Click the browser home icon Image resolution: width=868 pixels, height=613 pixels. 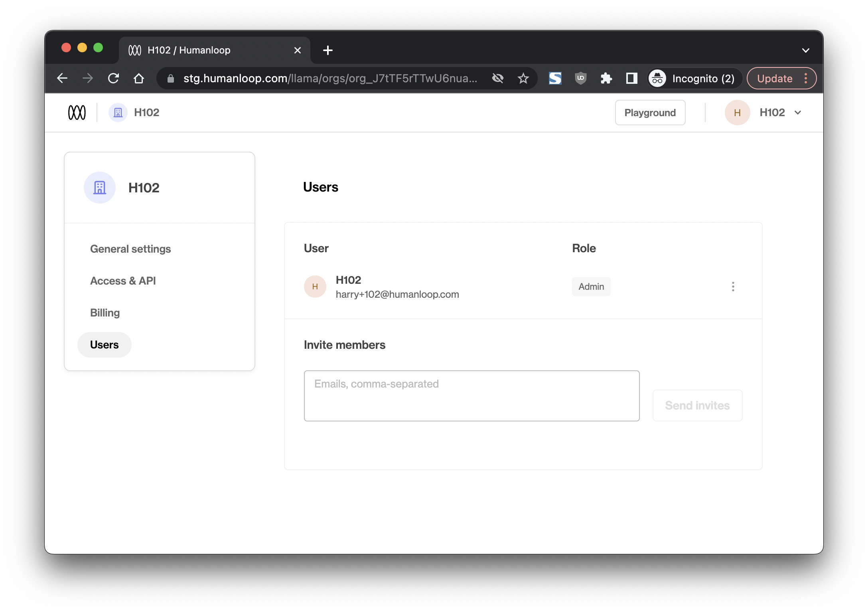click(139, 78)
